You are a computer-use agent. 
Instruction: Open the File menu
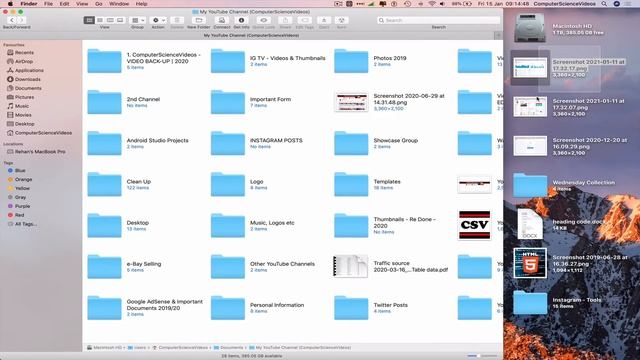point(48,4)
